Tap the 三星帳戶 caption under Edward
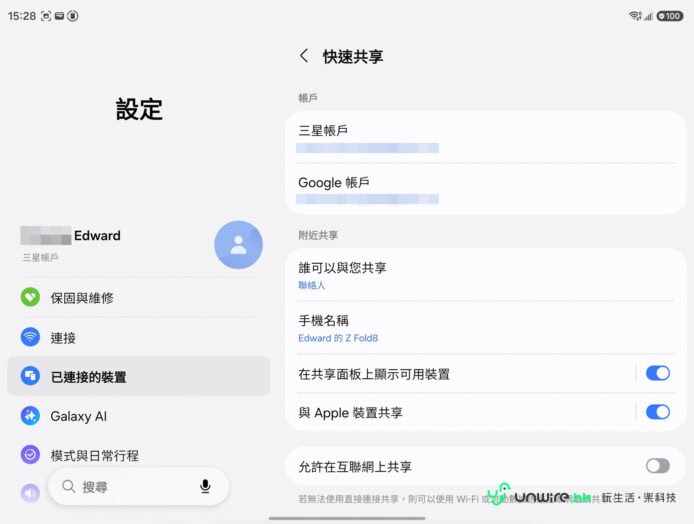Image resolution: width=694 pixels, height=524 pixels. (x=40, y=257)
